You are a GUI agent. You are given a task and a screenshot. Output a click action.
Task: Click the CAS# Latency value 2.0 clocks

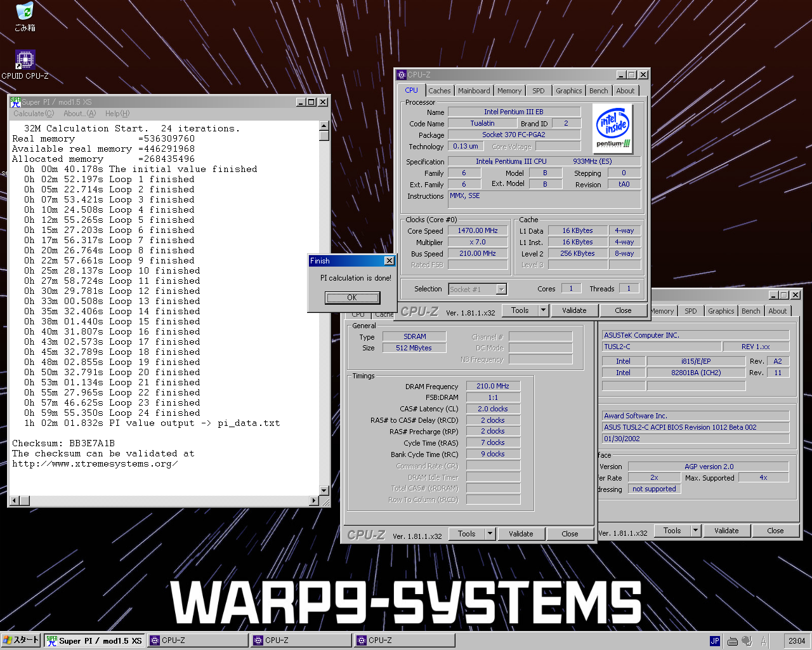(x=493, y=409)
